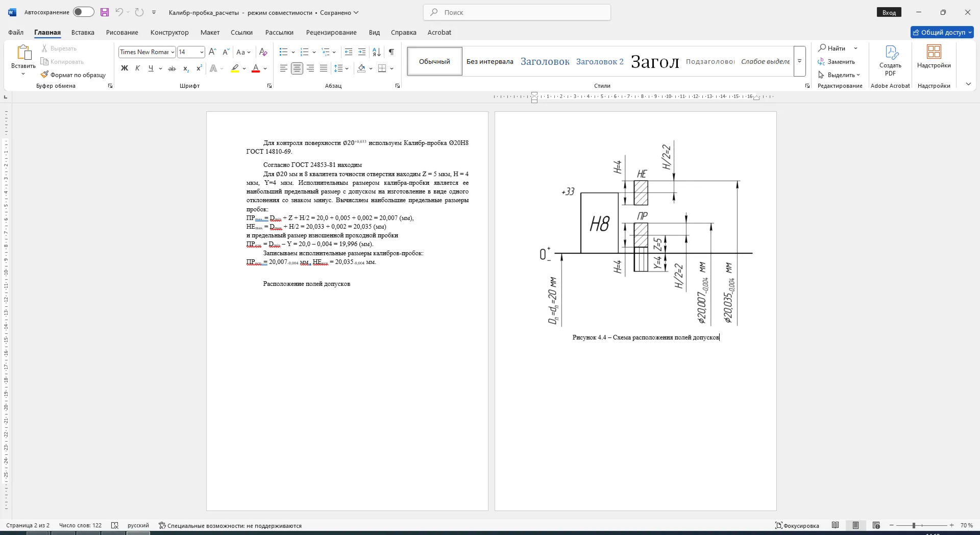Open the Рецензирование ribbon tab

331,32
